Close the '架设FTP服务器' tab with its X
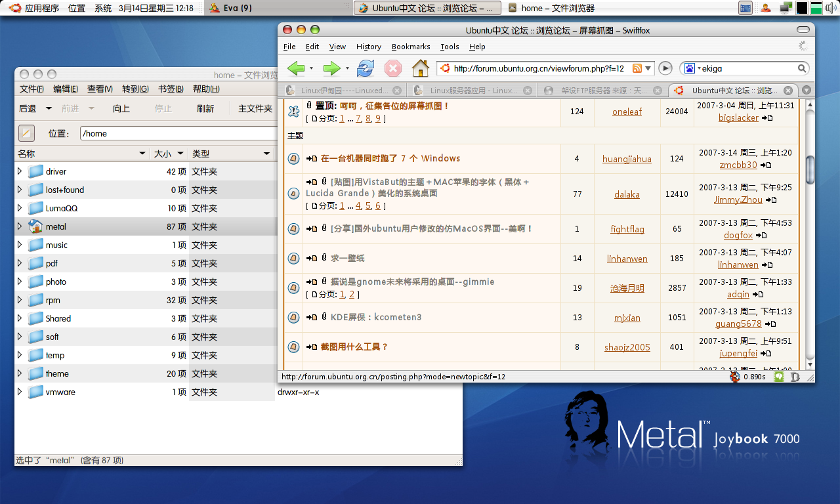This screenshot has height=504, width=840. tap(658, 91)
